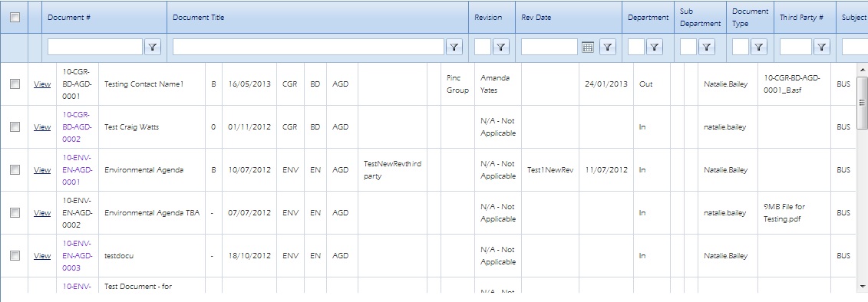Sort by Document Type column header
Screen dimensions: 868x302
coord(750,17)
